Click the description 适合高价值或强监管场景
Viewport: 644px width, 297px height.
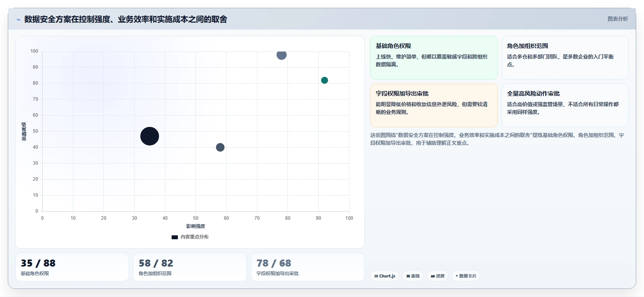coord(563,108)
